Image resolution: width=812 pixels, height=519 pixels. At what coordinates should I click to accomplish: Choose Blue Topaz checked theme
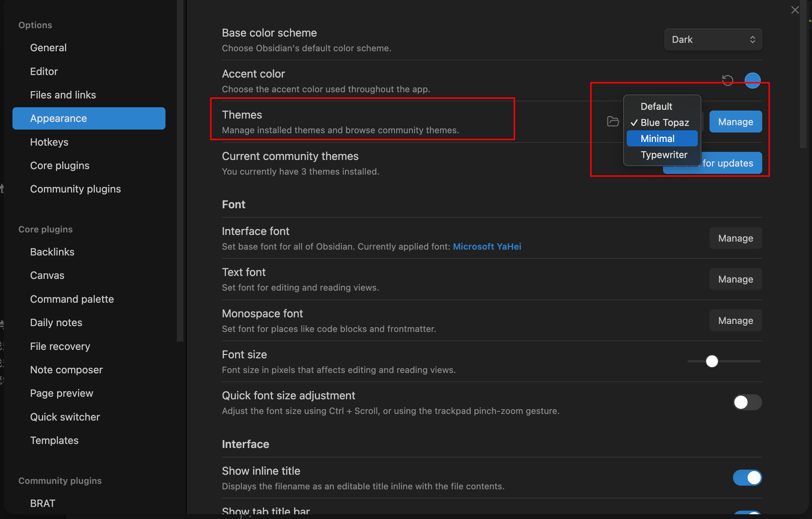point(664,123)
